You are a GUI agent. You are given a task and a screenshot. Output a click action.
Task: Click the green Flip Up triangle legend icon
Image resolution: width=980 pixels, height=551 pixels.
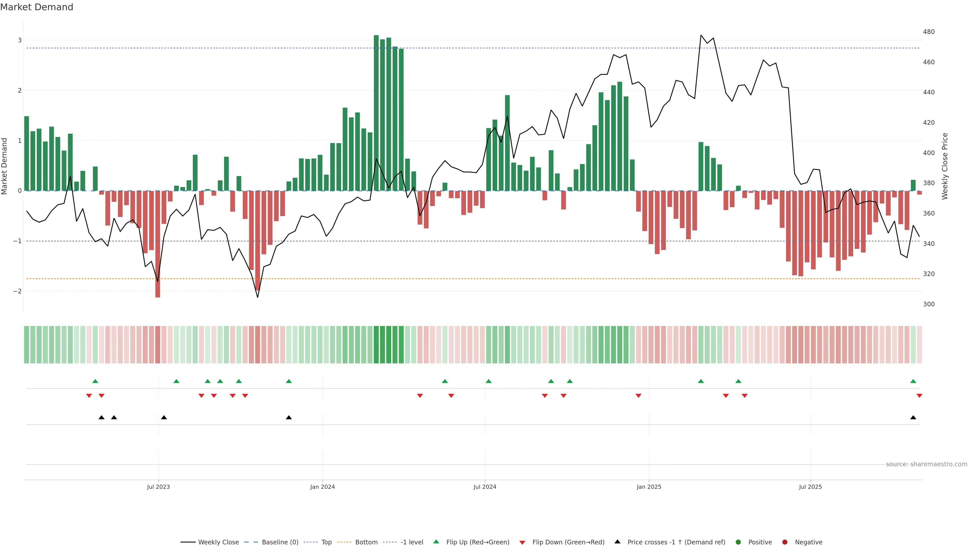pyautogui.click(x=436, y=542)
